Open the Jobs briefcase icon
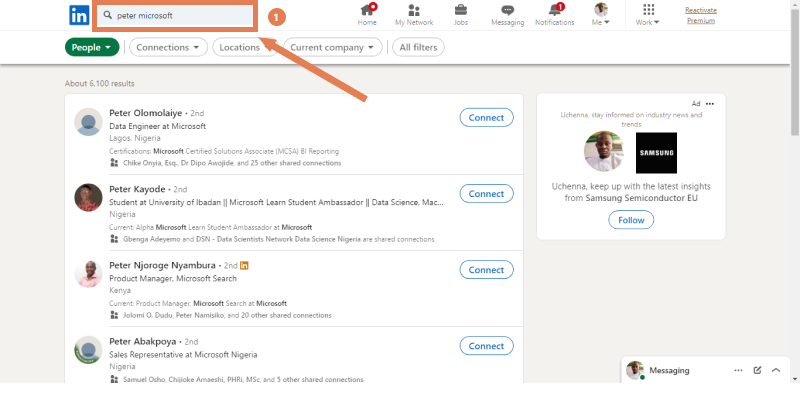Image resolution: width=800 pixels, height=401 pixels. 461,15
